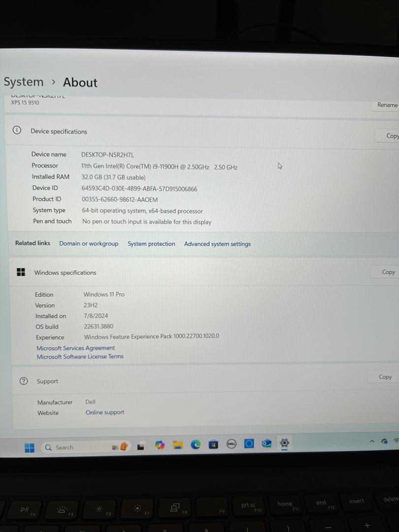Click the Support question mark icon

(x=24, y=381)
